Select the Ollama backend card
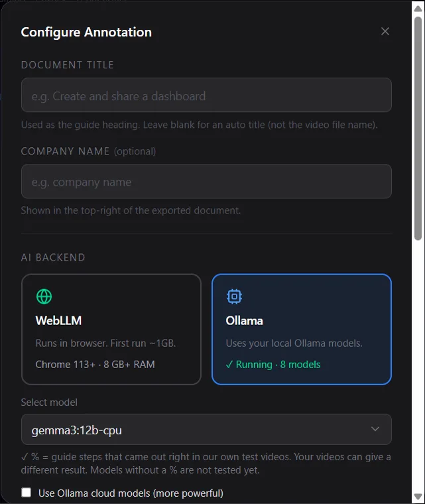Image resolution: width=425 pixels, height=504 pixels. pyautogui.click(x=302, y=329)
